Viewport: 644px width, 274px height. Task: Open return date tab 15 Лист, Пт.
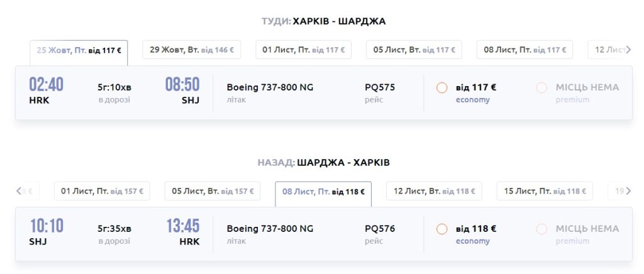pyautogui.click(x=545, y=191)
